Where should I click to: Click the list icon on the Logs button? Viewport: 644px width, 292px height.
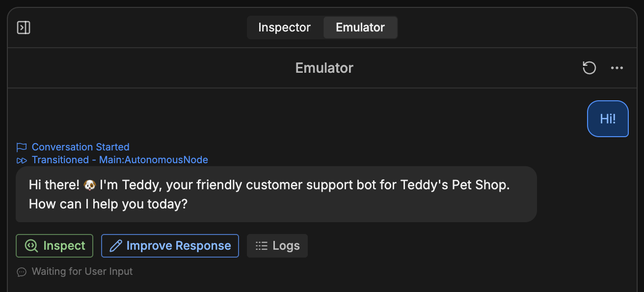point(262,245)
